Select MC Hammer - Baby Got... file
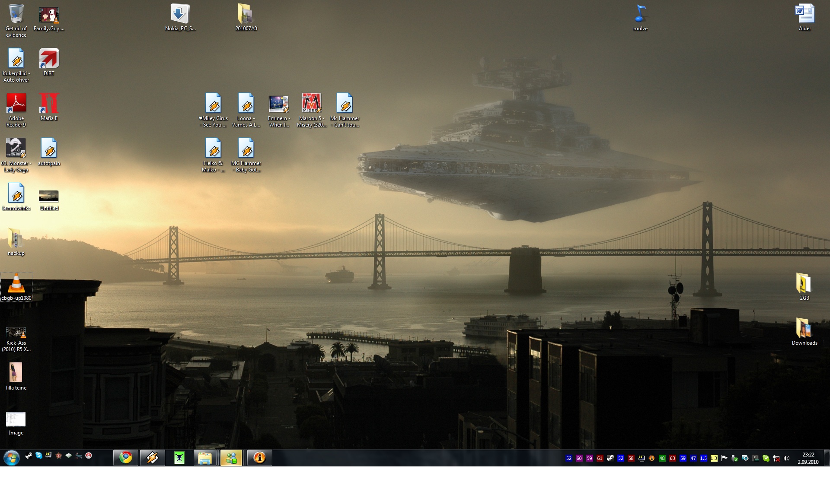Viewport: 830px width, 504px height. (x=246, y=155)
